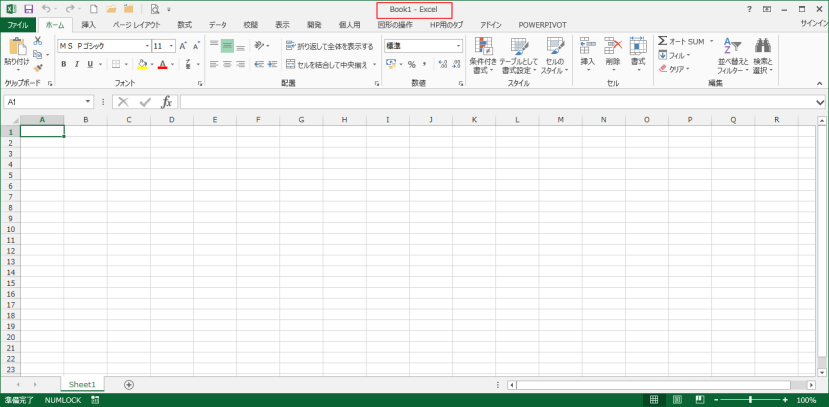Viewport: 829px width, 407px height.
Task: Apply the red font color swatch
Action: pos(163,64)
